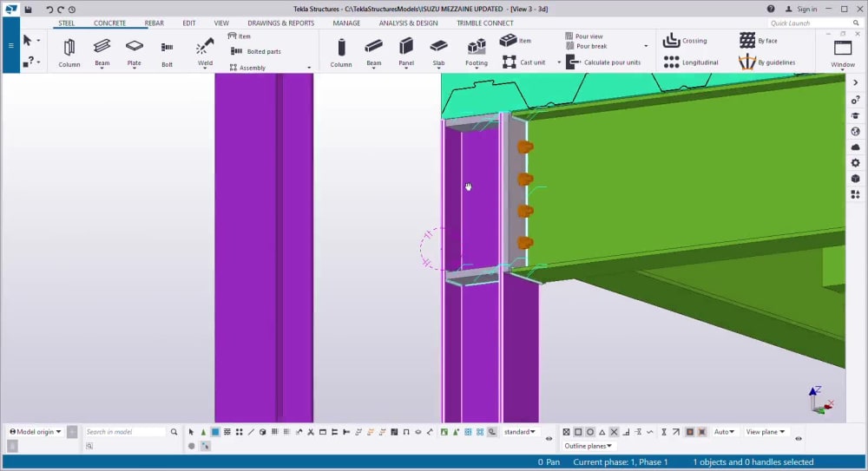Screen dimensions: 868x471
Task: Open the settings gear in side pane
Action: [855, 163]
